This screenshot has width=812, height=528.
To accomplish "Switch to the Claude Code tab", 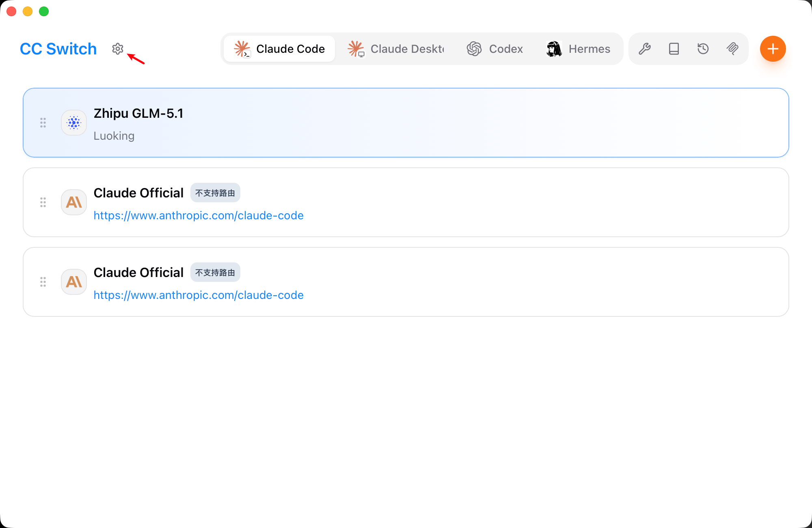I will [279, 49].
